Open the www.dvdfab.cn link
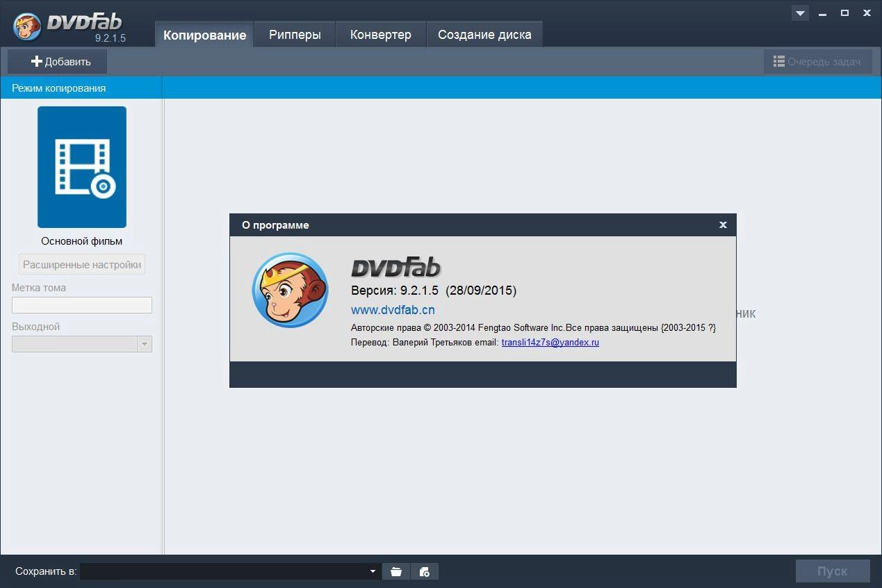882x588 pixels. (x=393, y=310)
